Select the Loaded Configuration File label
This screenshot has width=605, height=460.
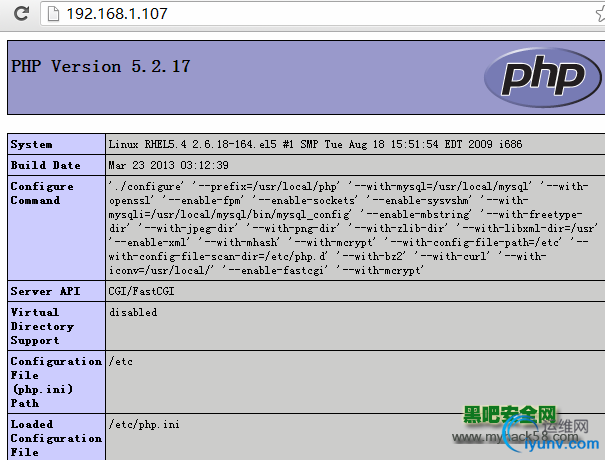tap(56, 438)
